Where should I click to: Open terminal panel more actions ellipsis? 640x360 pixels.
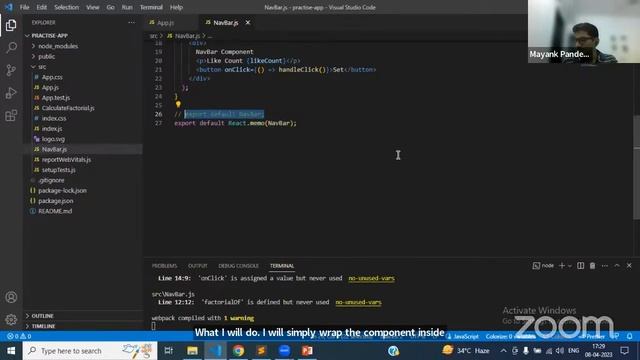tap(604, 266)
